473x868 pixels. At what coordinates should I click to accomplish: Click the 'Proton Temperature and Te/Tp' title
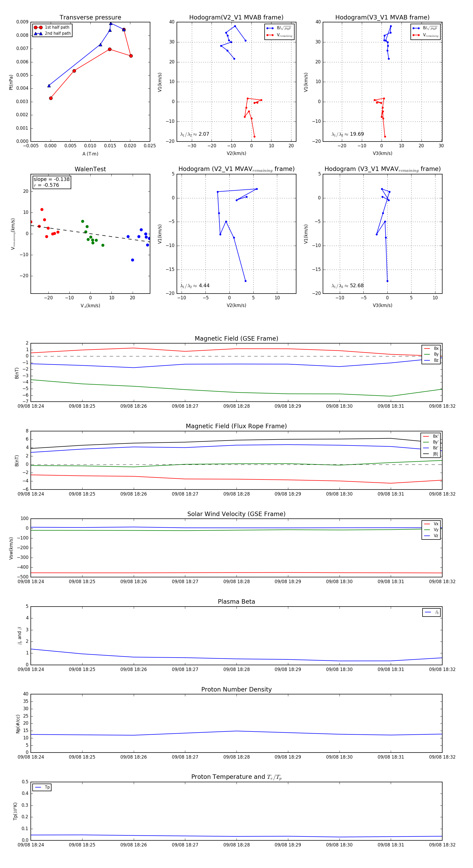(x=236, y=777)
